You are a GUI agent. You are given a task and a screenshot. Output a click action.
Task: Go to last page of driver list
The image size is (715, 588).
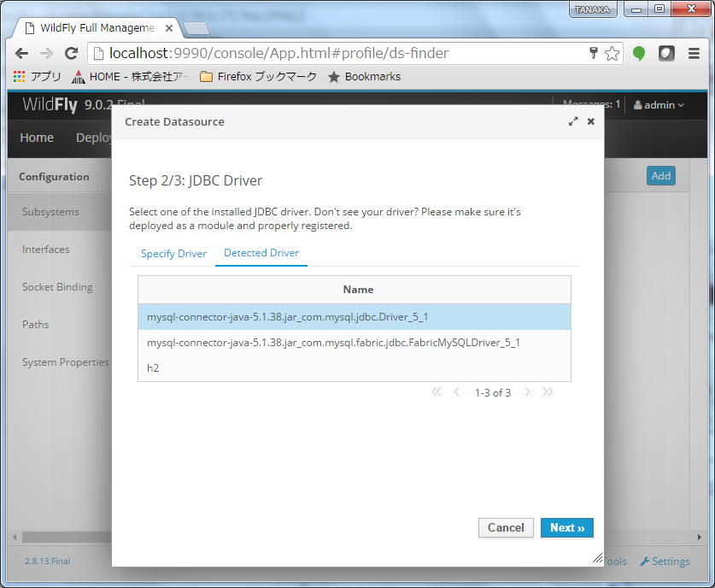[x=548, y=391]
